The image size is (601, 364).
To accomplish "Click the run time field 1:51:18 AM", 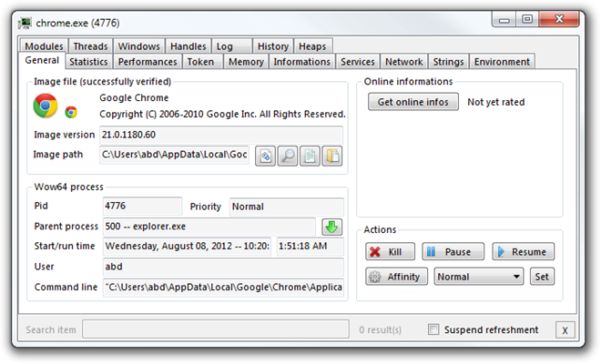I will [310, 247].
